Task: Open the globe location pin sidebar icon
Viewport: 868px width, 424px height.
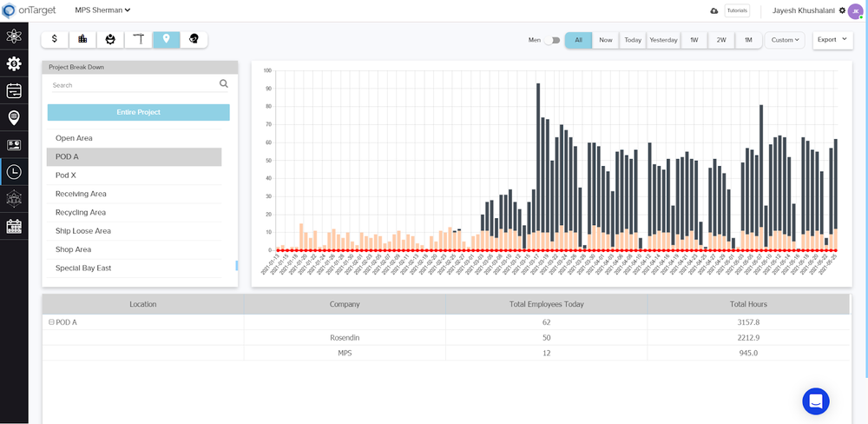Action: tap(14, 117)
